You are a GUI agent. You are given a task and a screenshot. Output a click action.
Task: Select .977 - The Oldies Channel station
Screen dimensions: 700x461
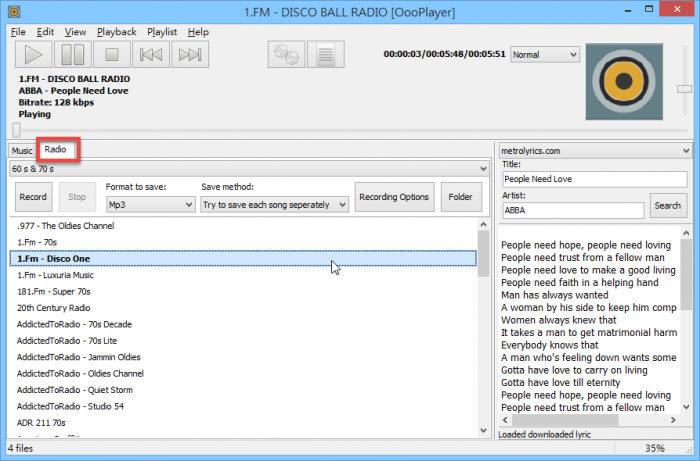pos(243,226)
